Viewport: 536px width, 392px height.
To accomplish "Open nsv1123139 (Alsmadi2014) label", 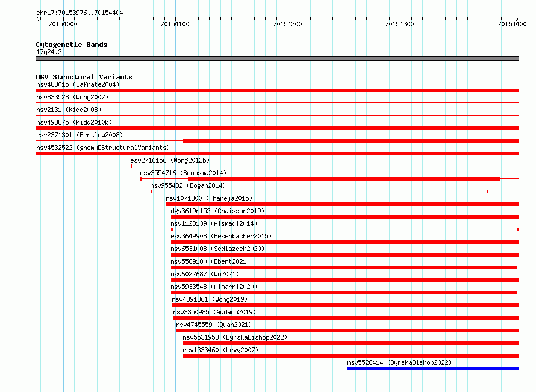I will (214, 223).
